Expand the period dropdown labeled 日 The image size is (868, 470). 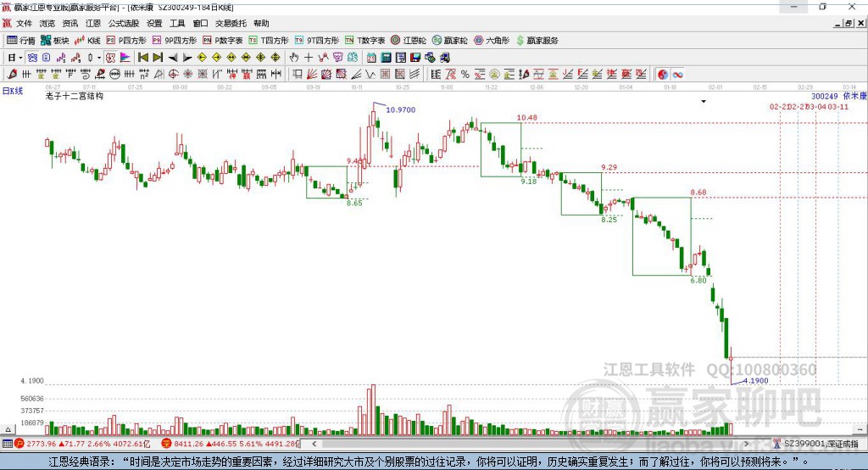14,58
